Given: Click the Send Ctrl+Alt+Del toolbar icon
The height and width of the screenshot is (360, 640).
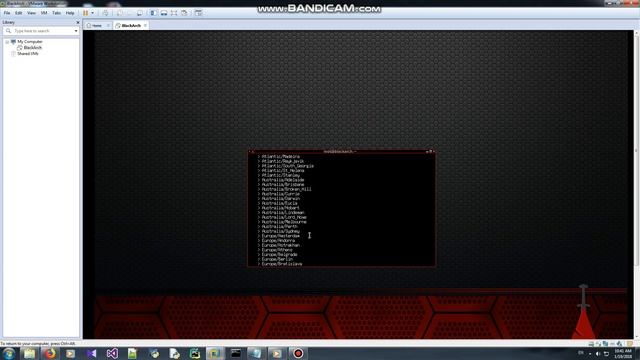Looking at the screenshot, I should (x=105, y=13).
